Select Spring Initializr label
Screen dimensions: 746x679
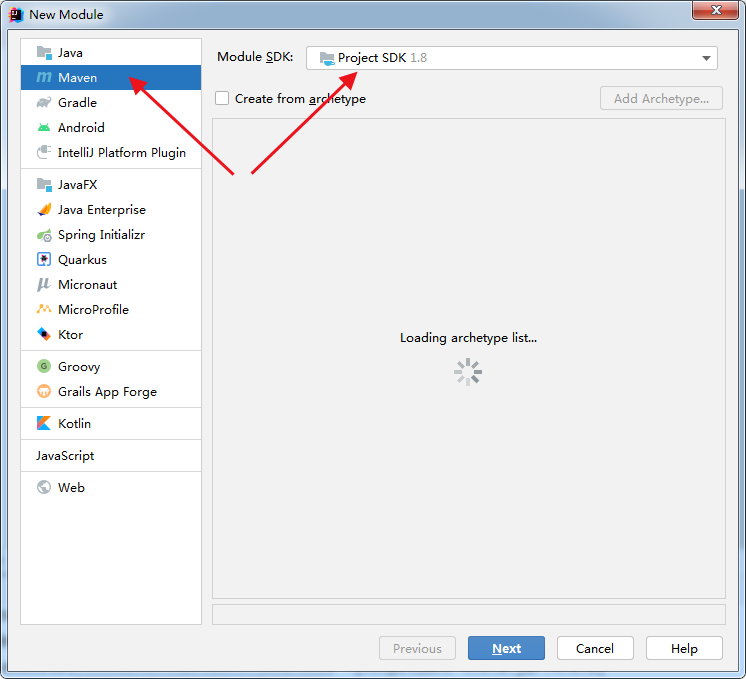(101, 235)
